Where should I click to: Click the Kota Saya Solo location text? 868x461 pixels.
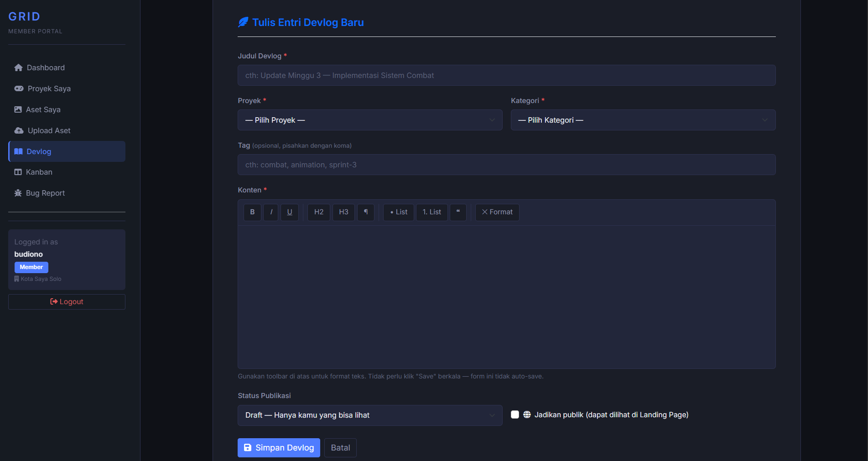[41, 279]
